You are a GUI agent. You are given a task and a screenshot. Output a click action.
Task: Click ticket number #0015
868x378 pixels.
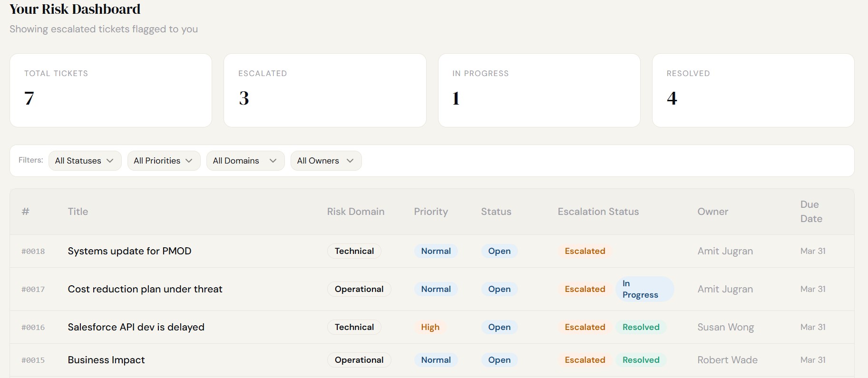(x=33, y=360)
